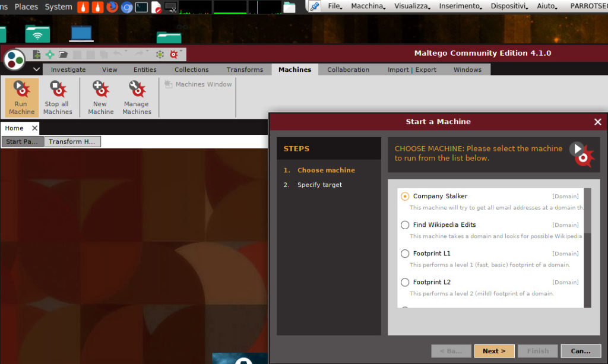Click the green node icon in quick toolbar

click(x=160, y=54)
